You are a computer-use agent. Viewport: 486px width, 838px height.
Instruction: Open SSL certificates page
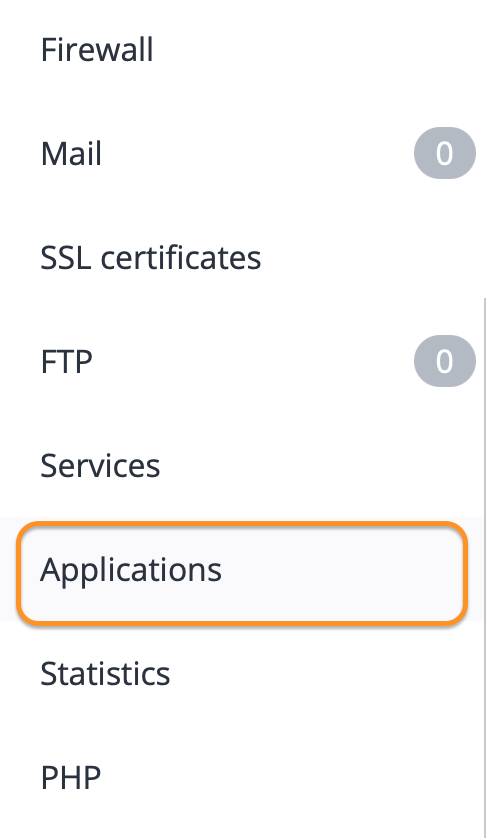pyautogui.click(x=242, y=257)
